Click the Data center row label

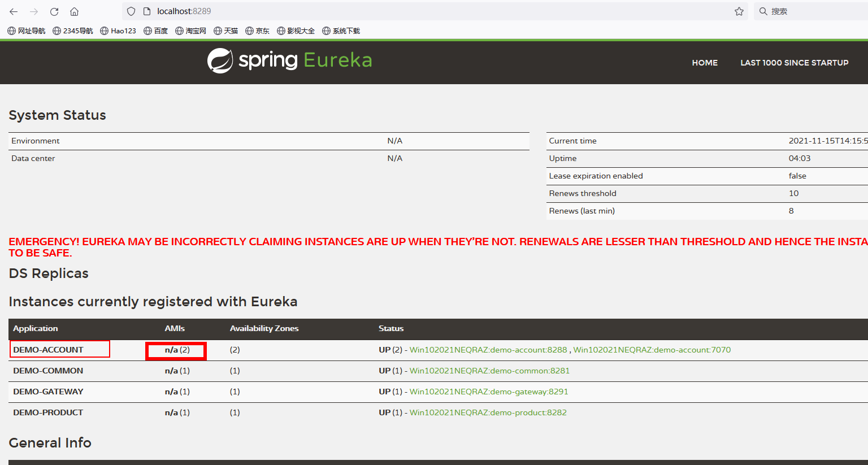point(33,158)
